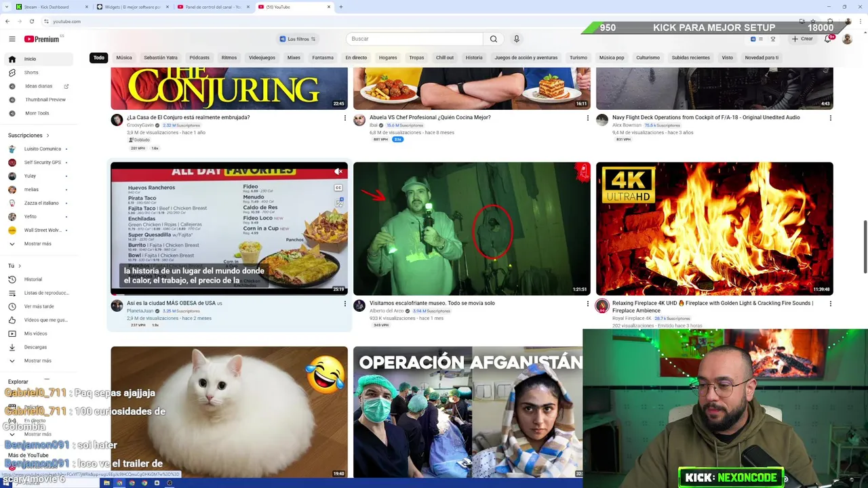Open the fluffy white cat thumbnail
Image resolution: width=868 pixels, height=488 pixels.
coord(229,412)
